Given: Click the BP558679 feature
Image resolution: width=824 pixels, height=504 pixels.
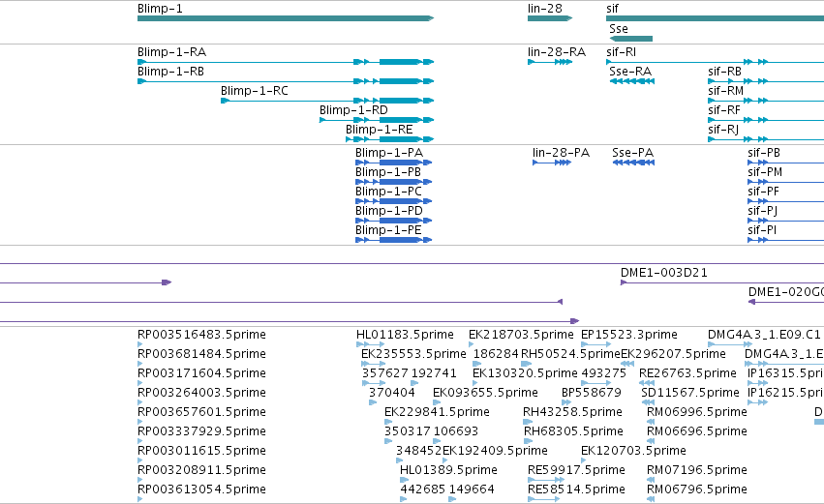Looking at the screenshot, I should coord(566,402).
